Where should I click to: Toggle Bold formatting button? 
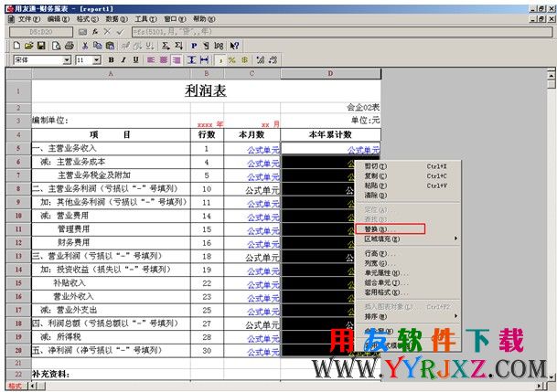pos(111,60)
